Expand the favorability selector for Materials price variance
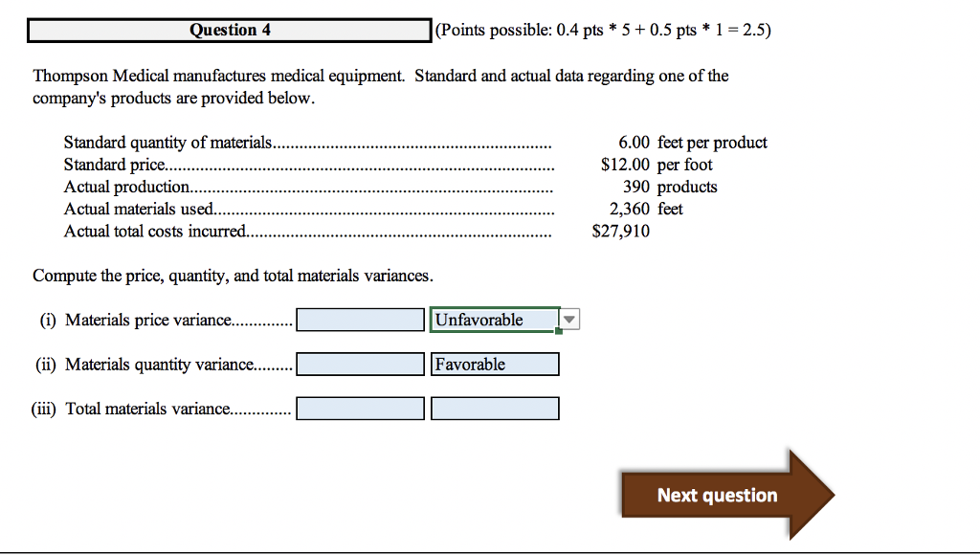Image resolution: width=980 pixels, height=555 pixels. coord(568,319)
